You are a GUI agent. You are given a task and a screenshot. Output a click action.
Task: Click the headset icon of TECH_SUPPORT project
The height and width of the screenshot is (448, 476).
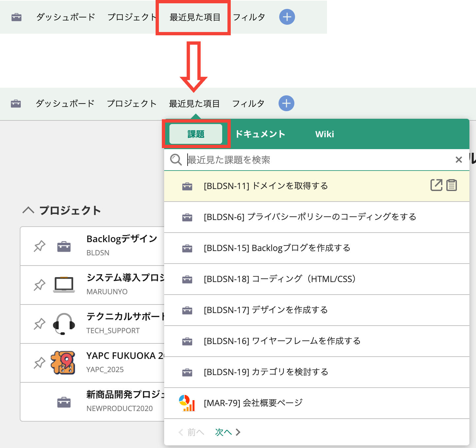[64, 324]
